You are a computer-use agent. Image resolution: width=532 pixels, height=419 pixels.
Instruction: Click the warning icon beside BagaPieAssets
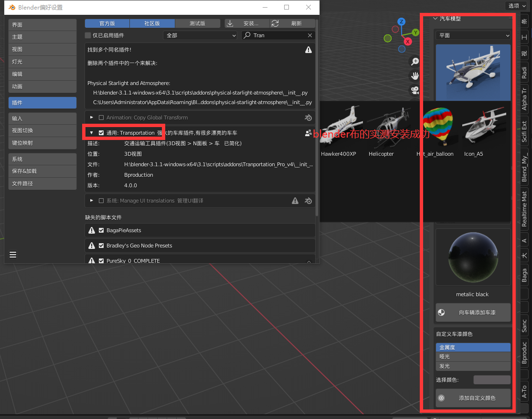[92, 230]
